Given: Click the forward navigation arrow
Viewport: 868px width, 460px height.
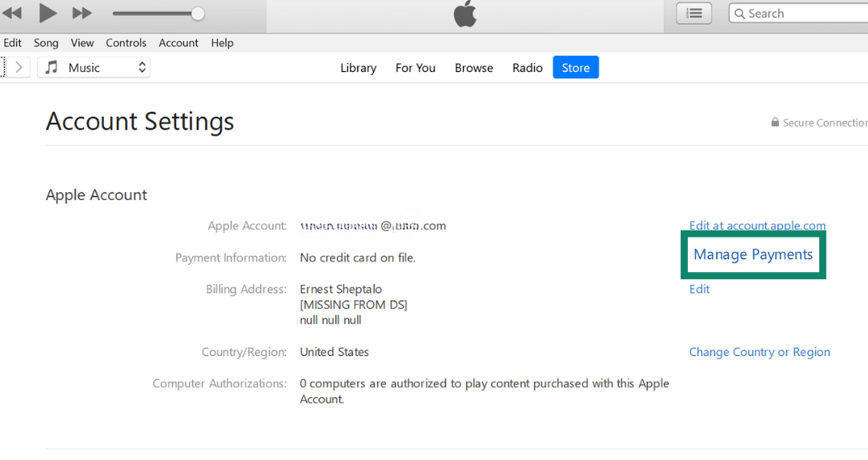Looking at the screenshot, I should click(19, 67).
